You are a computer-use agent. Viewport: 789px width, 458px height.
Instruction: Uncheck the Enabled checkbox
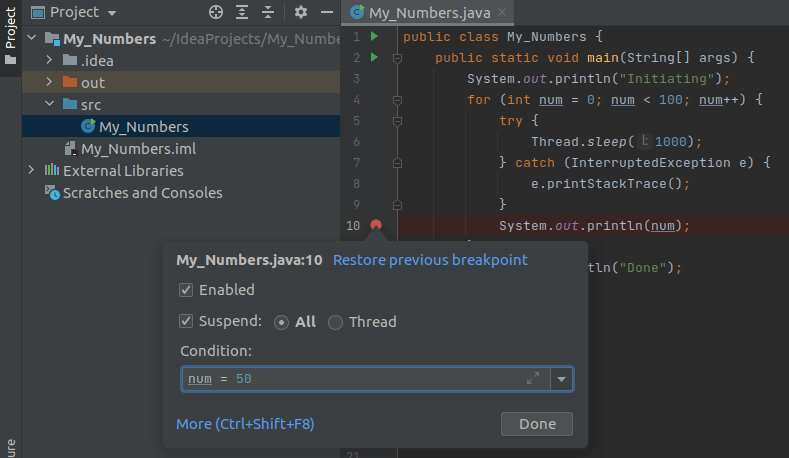click(185, 290)
